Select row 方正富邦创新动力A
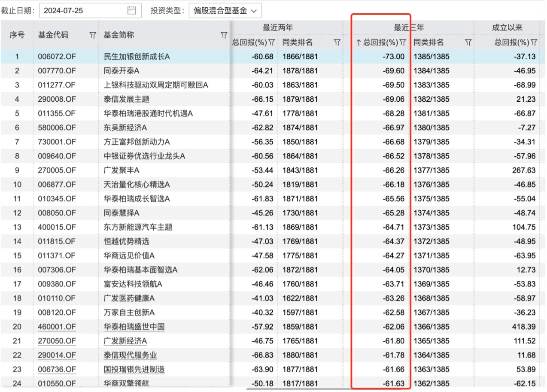Viewport: 547px width, 392px height. coord(273,142)
